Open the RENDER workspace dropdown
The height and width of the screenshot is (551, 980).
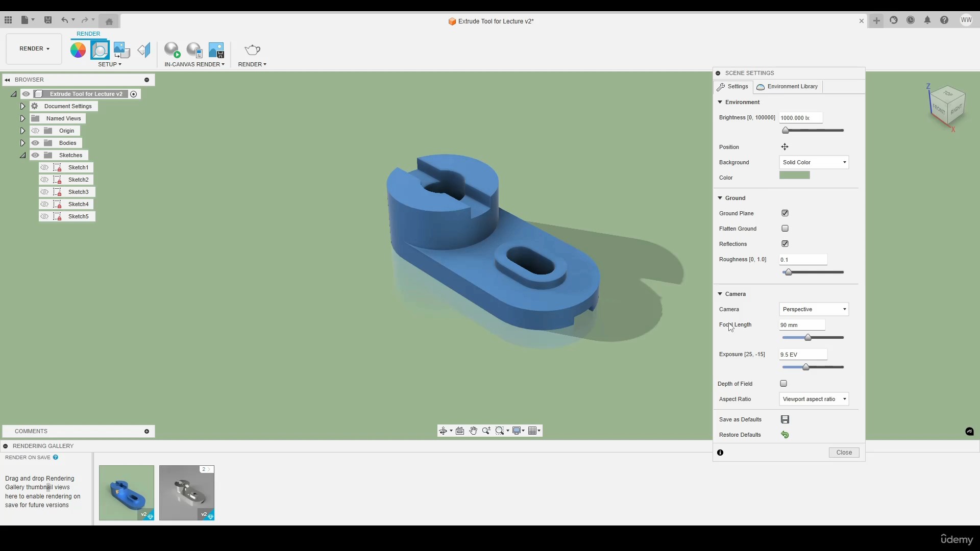(34, 48)
